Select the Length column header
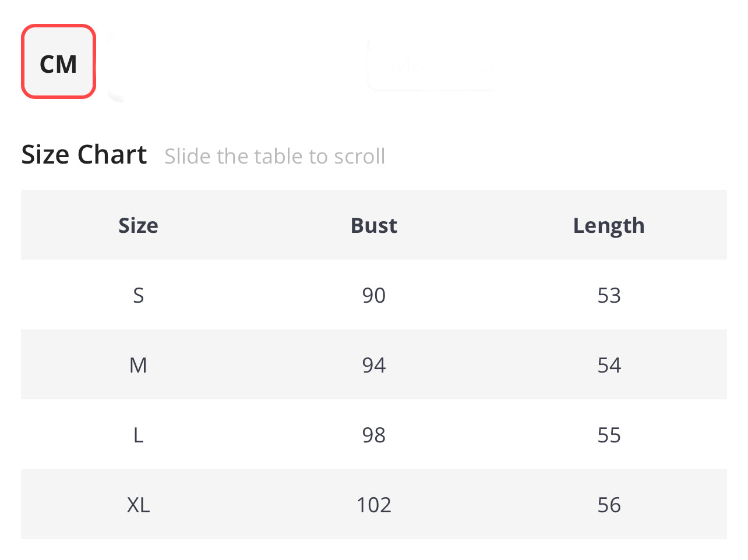Image resolution: width=748 pixels, height=560 pixels. click(609, 226)
